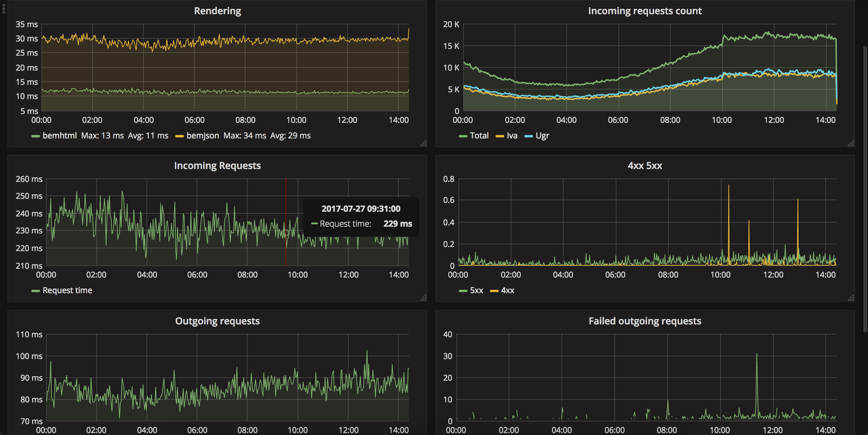Image resolution: width=868 pixels, height=435 pixels.
Task: Open the Failed outgoing requests title menu
Action: [645, 321]
